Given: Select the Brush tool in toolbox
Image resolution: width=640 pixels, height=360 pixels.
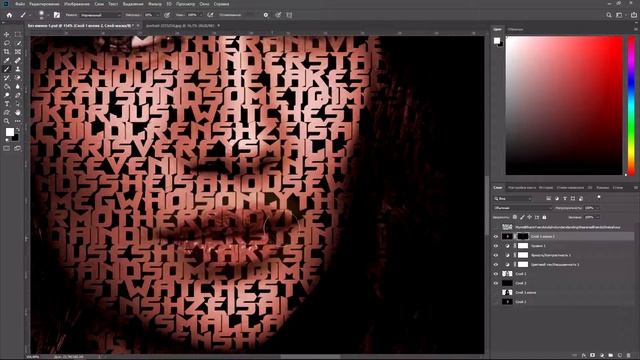Looking at the screenshot, I should (x=7, y=69).
